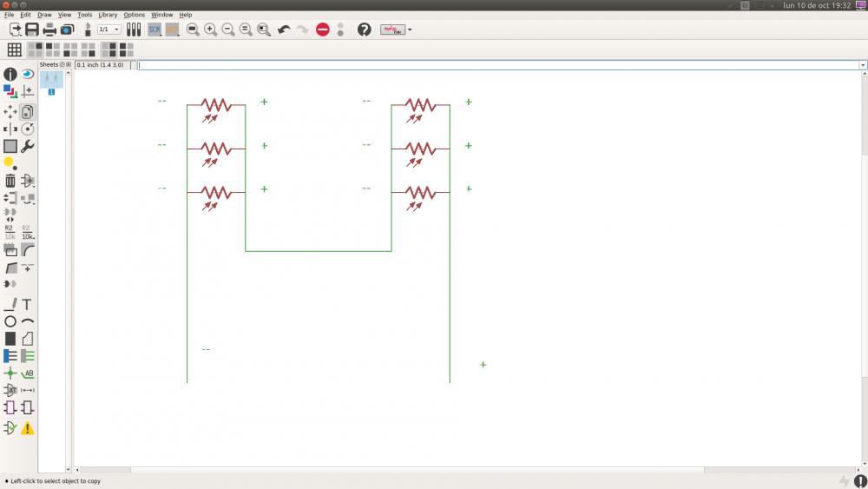The image size is (868, 489).
Task: Click the Zoom select area icon
Action: (x=264, y=30)
